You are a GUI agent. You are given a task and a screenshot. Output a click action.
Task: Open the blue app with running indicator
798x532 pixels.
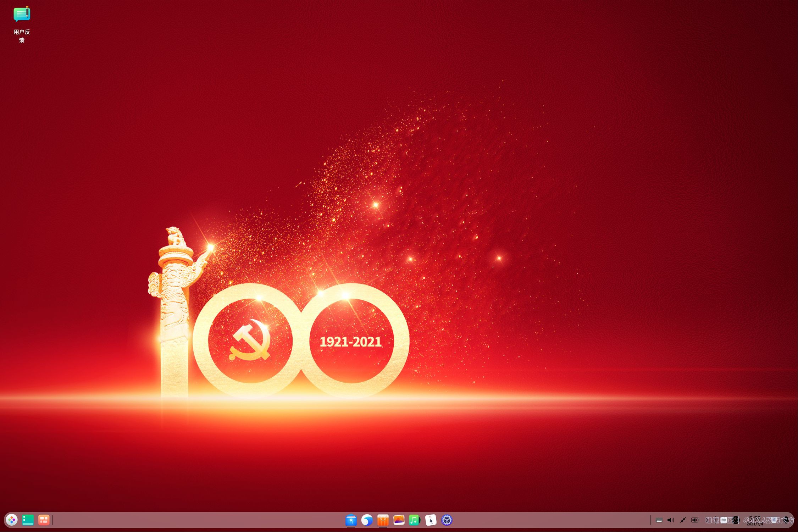click(x=351, y=520)
